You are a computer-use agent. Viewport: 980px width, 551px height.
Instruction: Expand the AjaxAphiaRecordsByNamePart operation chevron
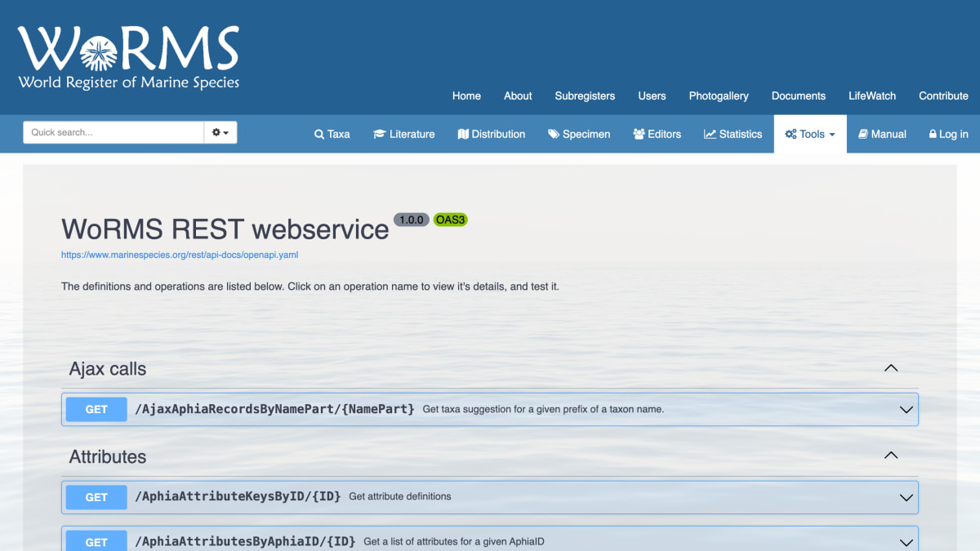click(906, 410)
